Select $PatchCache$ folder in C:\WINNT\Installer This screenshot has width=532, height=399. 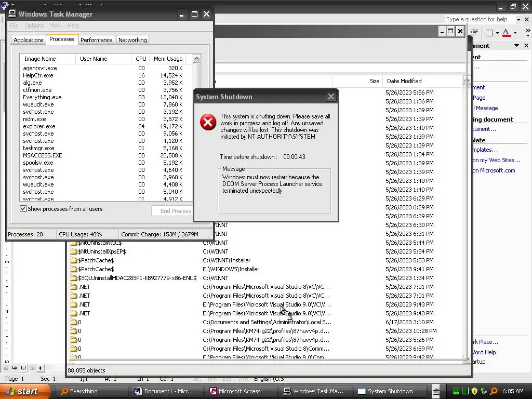click(92, 260)
